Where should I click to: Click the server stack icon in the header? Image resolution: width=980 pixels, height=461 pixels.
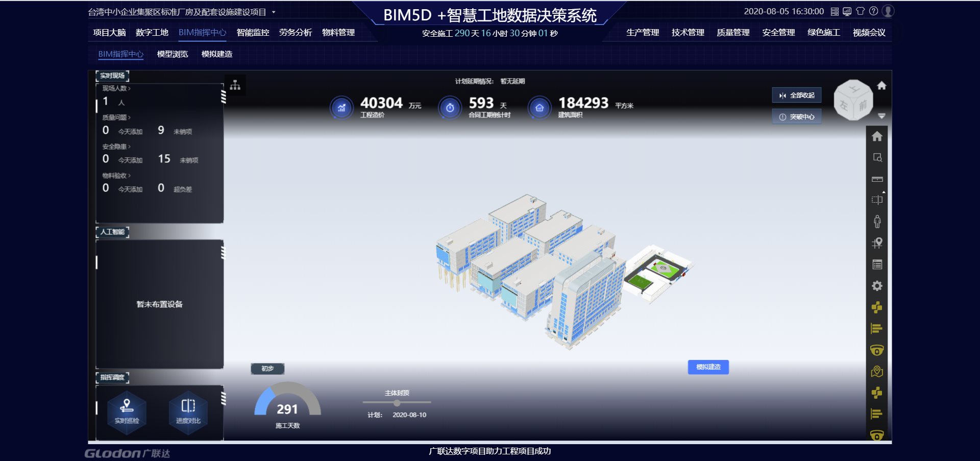pyautogui.click(x=835, y=11)
